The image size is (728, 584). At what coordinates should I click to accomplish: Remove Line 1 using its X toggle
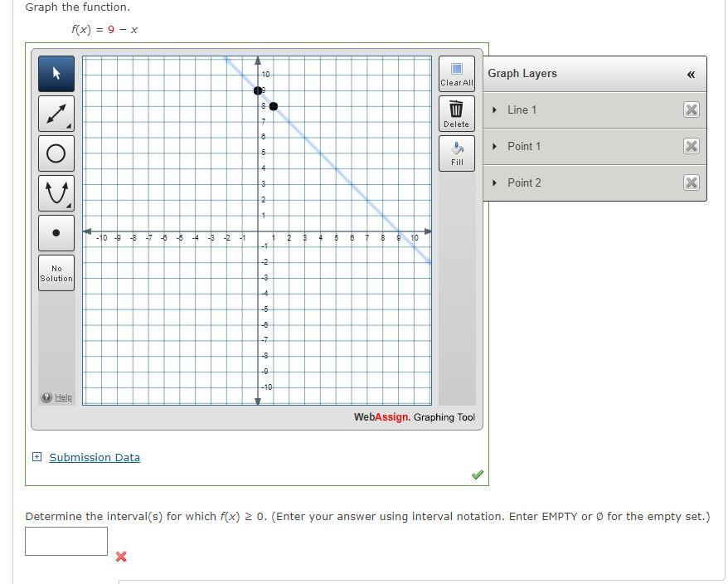pyautogui.click(x=692, y=109)
